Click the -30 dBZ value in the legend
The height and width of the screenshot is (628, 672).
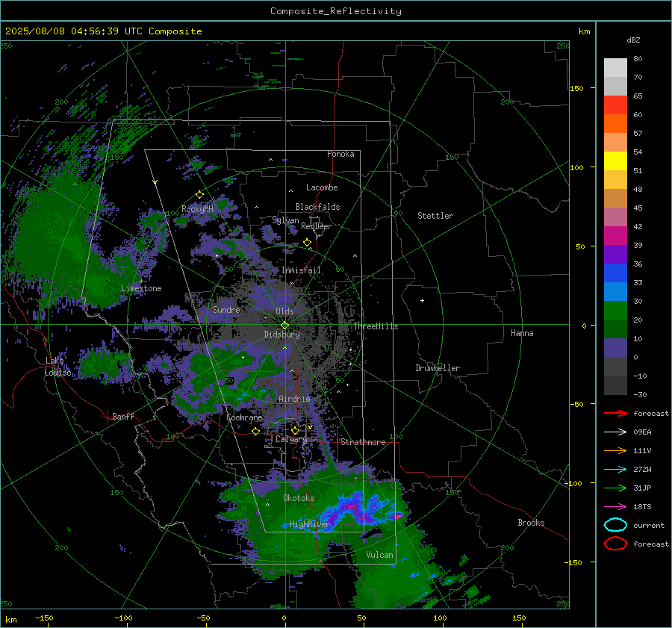click(x=640, y=394)
